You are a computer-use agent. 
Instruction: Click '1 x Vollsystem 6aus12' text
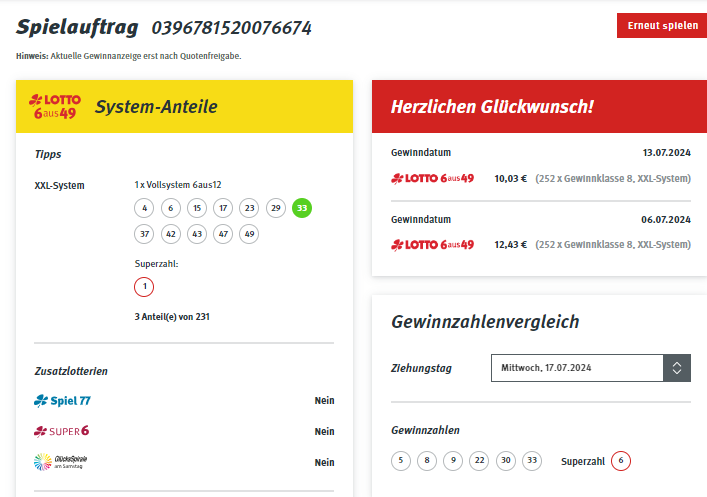tap(178, 185)
